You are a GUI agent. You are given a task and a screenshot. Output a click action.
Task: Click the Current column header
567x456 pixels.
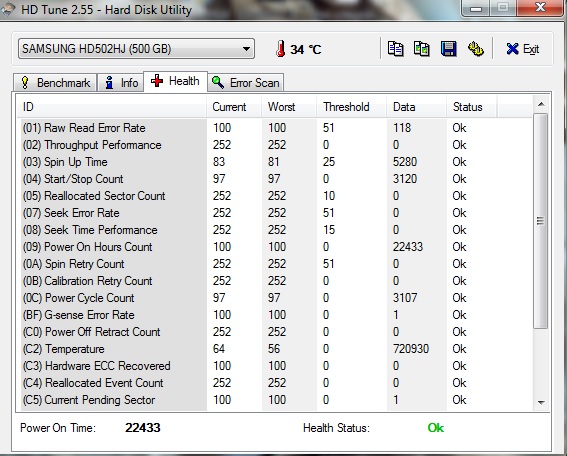pyautogui.click(x=234, y=107)
